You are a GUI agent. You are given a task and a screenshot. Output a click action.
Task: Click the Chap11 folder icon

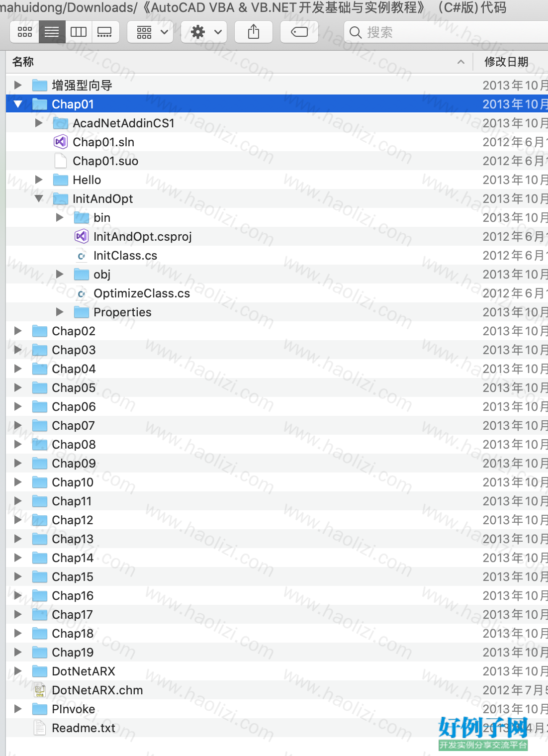40,501
